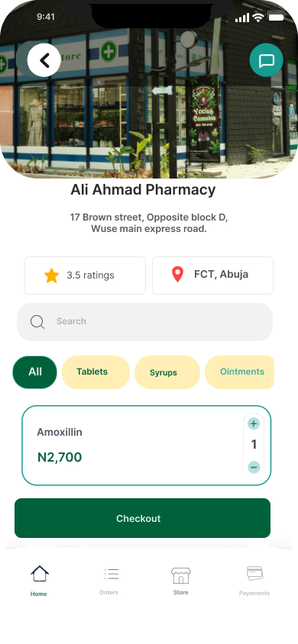The width and height of the screenshot is (298, 644).
Task: Open the chat message icon
Action: 267,60
